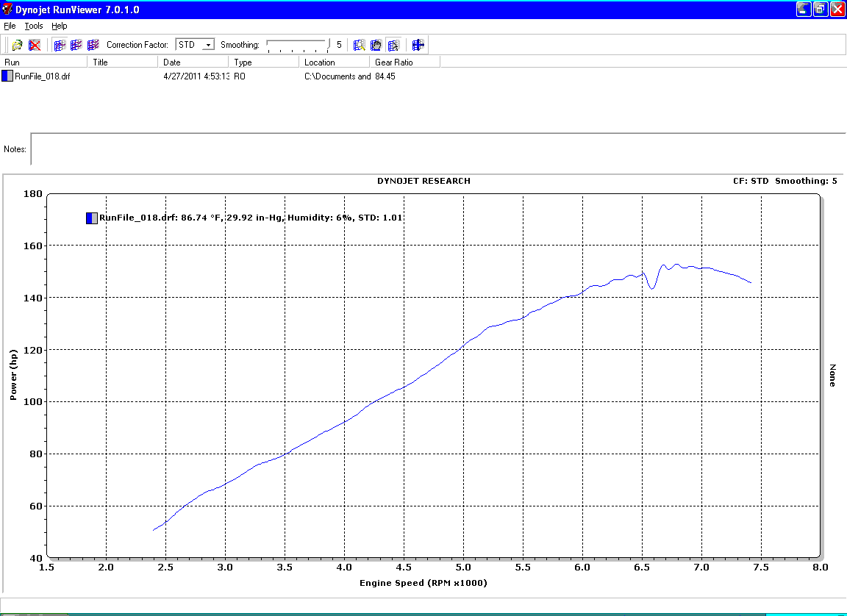Image resolution: width=847 pixels, height=616 pixels.
Task: Click the 'None' right axis label
Action: pyautogui.click(x=832, y=375)
